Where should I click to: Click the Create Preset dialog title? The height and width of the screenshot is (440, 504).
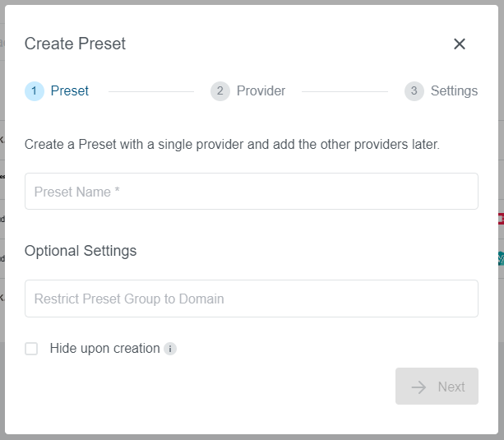pyautogui.click(x=75, y=44)
